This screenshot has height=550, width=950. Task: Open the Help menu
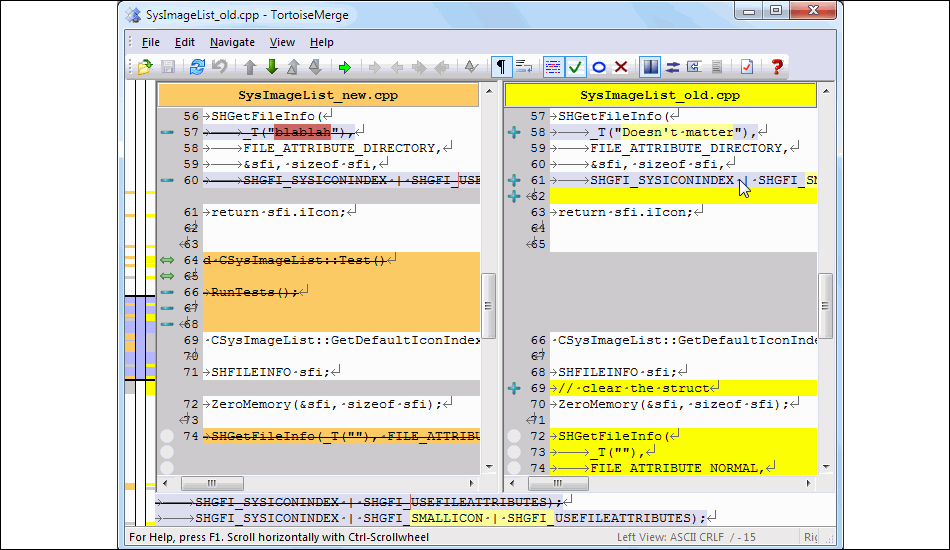coord(321,42)
